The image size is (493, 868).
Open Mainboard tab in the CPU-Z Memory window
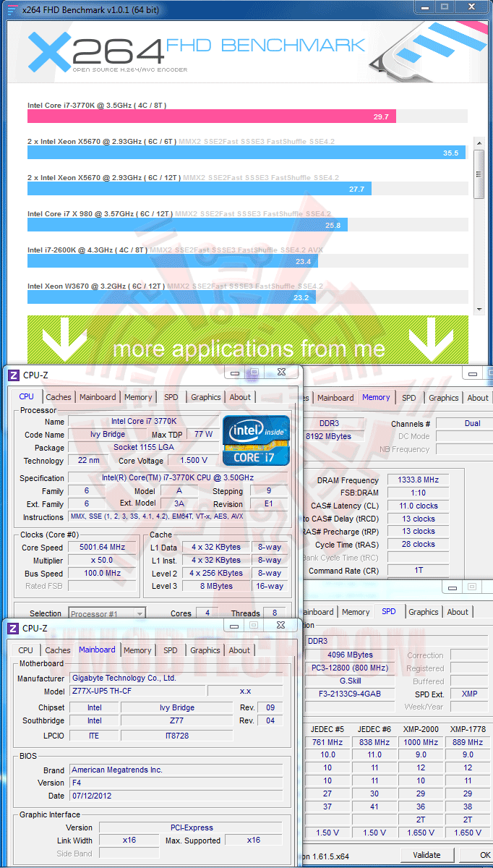click(x=335, y=398)
